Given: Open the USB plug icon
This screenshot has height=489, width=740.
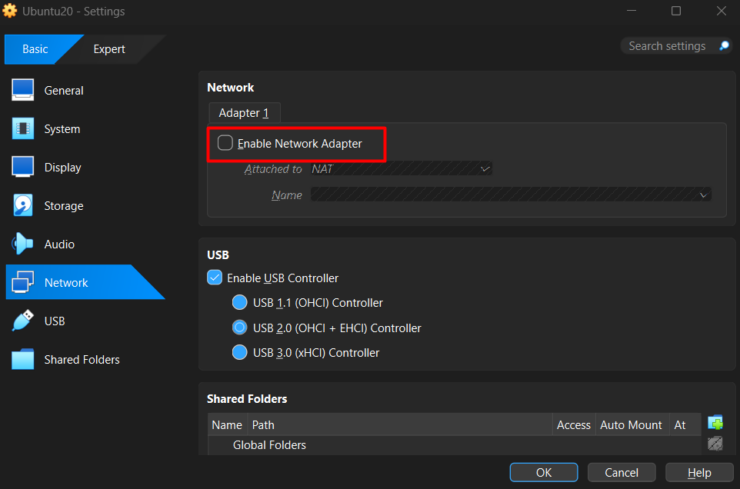Looking at the screenshot, I should tap(23, 320).
